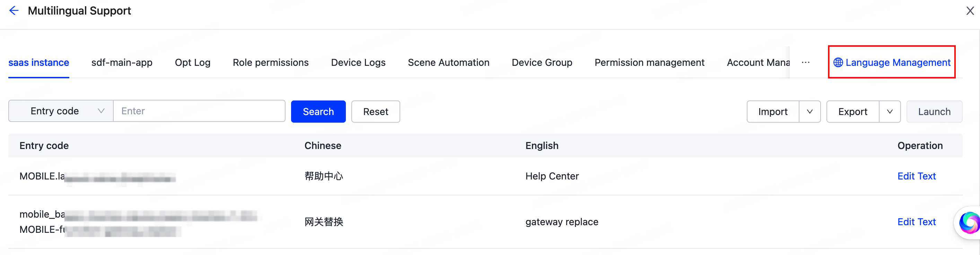Switch to sdf-main-app tab

122,62
